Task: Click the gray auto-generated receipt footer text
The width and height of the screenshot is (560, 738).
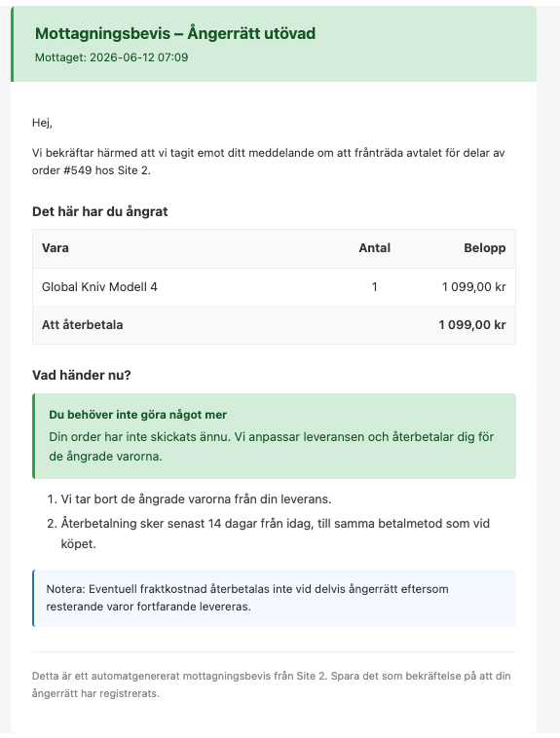Action: 272,684
